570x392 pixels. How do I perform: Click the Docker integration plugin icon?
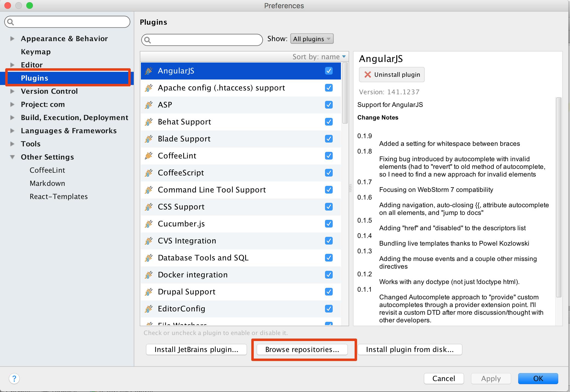[149, 275]
